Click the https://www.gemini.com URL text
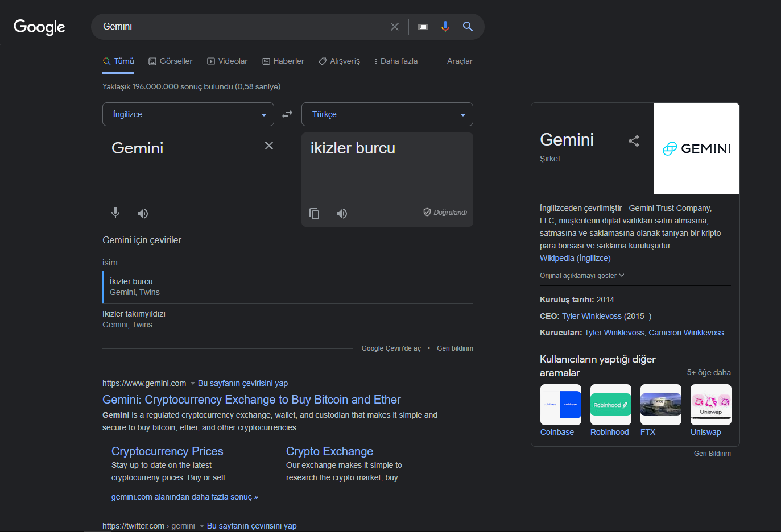 pos(144,383)
